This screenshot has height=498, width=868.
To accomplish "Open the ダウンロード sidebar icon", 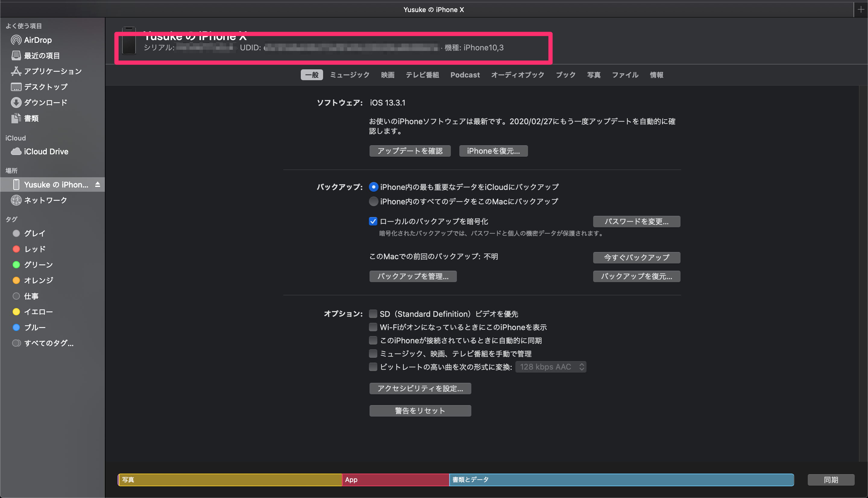I will point(16,102).
